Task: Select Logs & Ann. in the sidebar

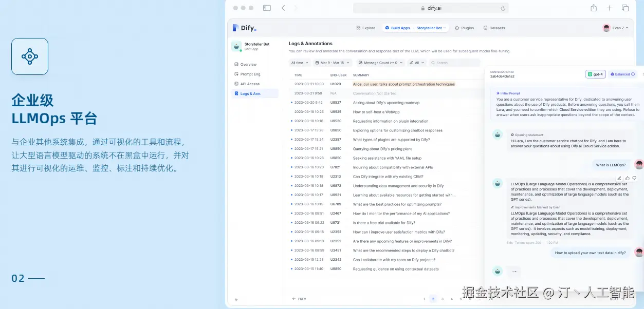Action: (254, 93)
